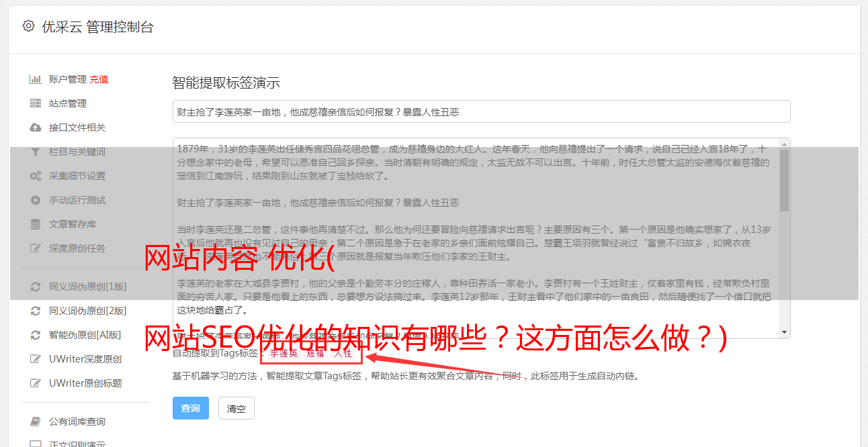Image resolution: width=868 pixels, height=447 pixels.
Task: Open 采集细节设置 gears icon
Action: coord(36,176)
